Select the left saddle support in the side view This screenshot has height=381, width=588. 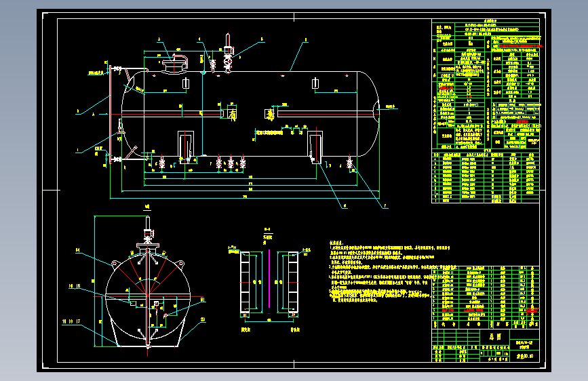186,147
